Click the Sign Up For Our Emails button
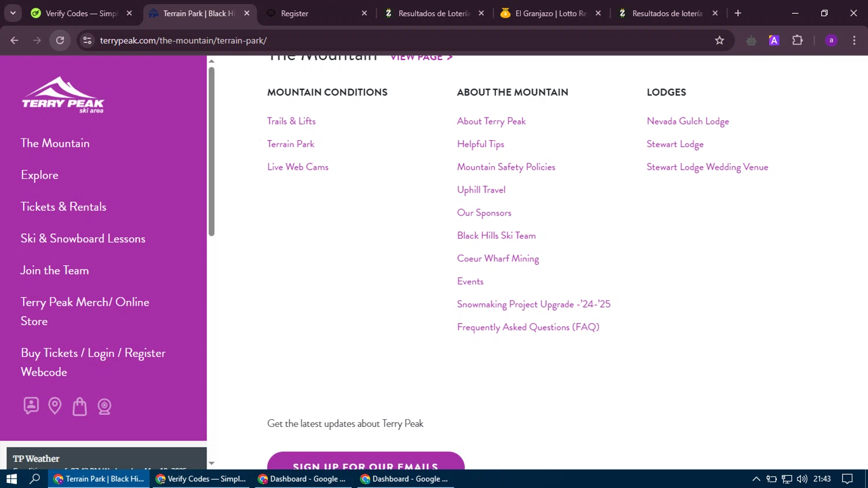Image resolution: width=868 pixels, height=488 pixels. pos(366,461)
